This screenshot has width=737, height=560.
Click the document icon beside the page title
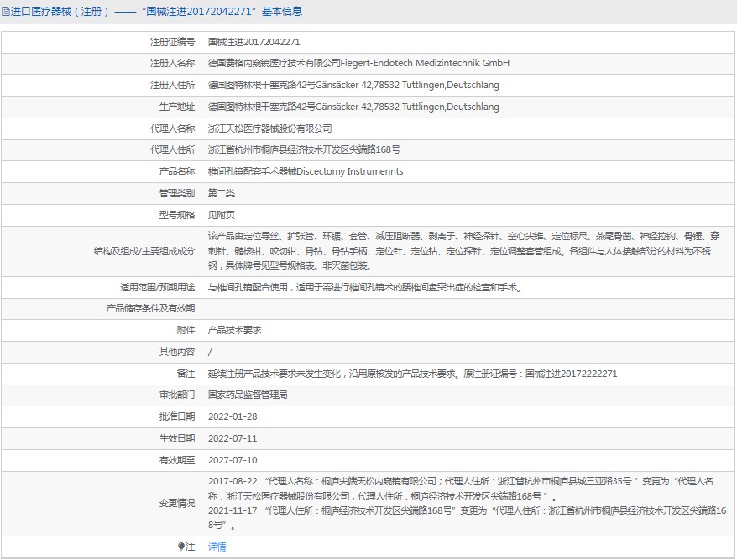tap(7, 12)
